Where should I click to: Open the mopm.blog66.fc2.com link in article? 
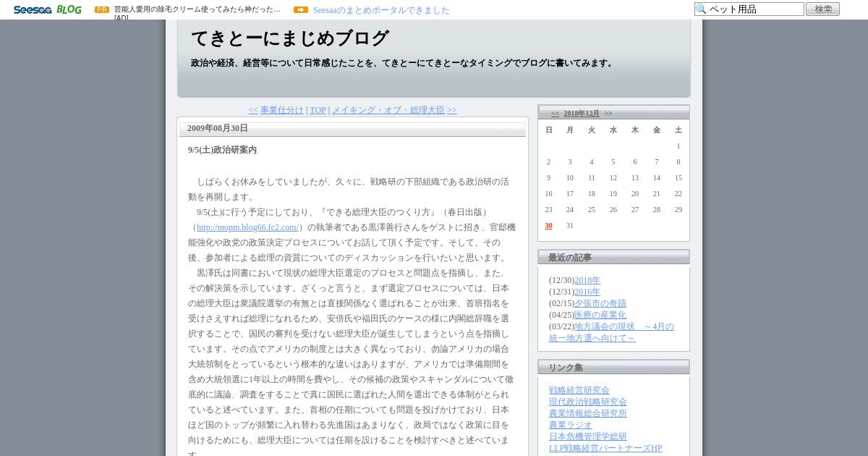[248, 227]
